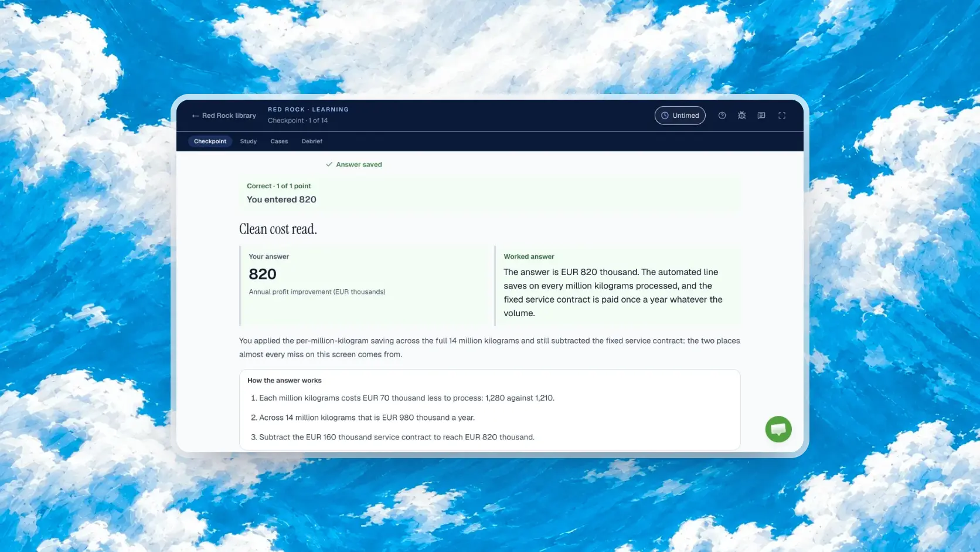Viewport: 980px width, 552px height.
Task: Open the Cases tab
Action: tap(279, 141)
